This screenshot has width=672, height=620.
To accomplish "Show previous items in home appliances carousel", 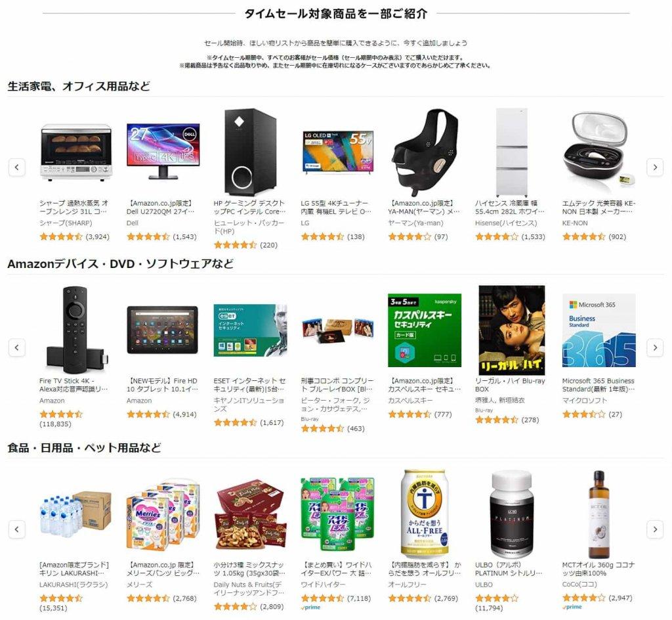I will coord(16,167).
